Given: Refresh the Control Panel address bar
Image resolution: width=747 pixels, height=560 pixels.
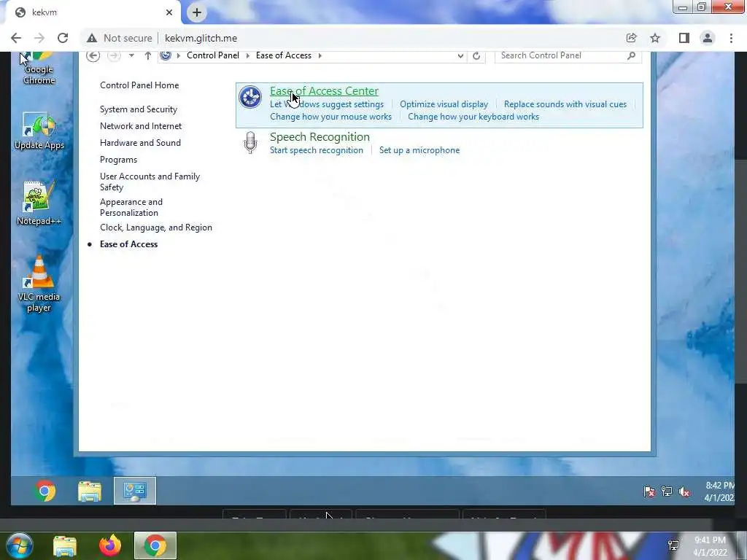Looking at the screenshot, I should tap(476, 55).
